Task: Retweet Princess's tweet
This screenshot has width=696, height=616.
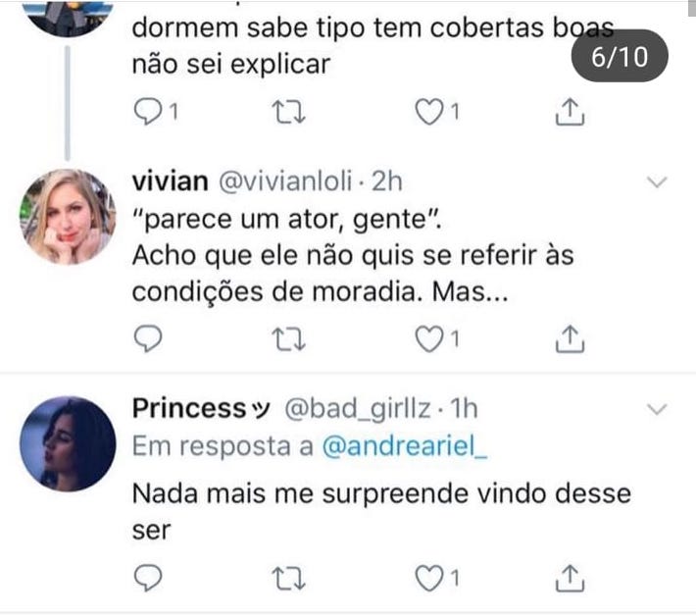Action: point(286,577)
